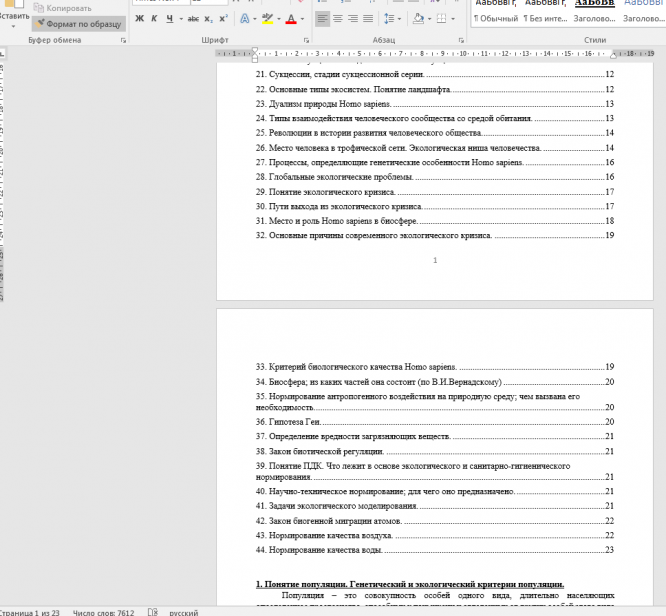The width and height of the screenshot is (666, 616).
Task: Go to entry 33. Критерий биологического качества
Action: pos(435,367)
